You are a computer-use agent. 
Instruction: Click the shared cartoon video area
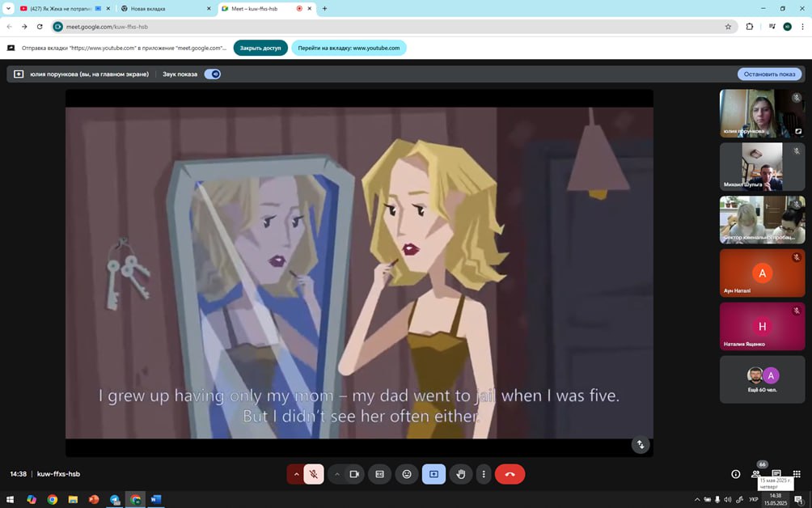pyautogui.click(x=359, y=273)
